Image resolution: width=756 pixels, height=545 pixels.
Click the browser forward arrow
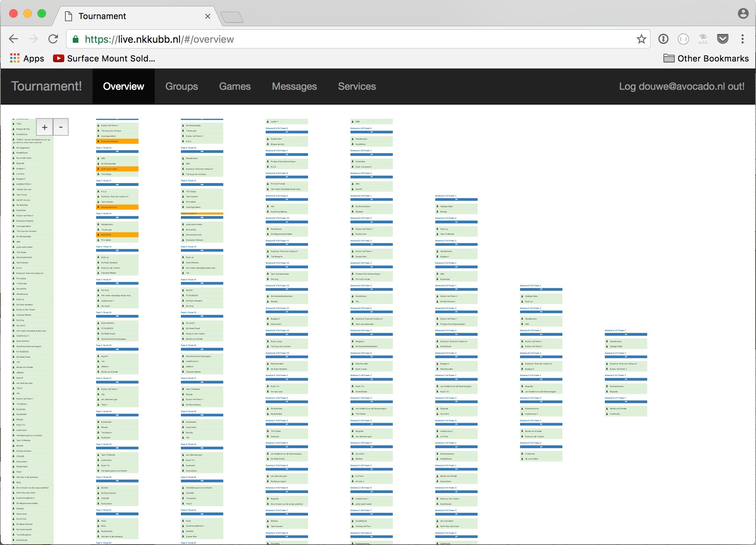(x=33, y=39)
